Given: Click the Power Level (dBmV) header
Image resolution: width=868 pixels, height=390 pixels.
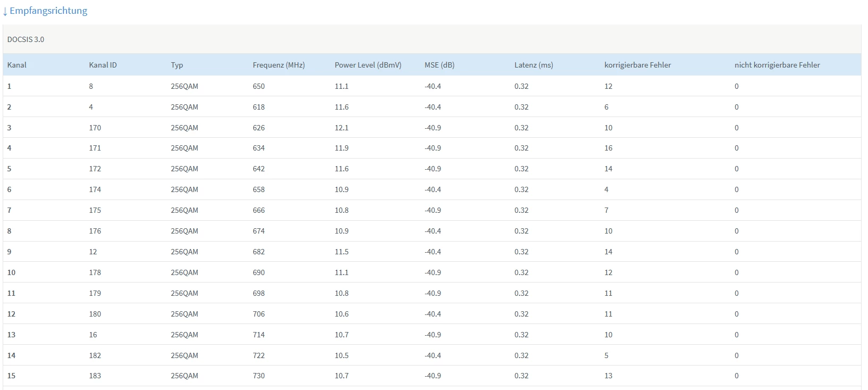Looking at the screenshot, I should [x=368, y=65].
